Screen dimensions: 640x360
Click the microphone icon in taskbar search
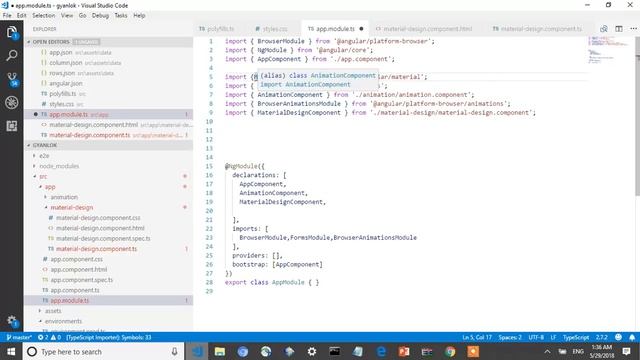click(x=174, y=351)
